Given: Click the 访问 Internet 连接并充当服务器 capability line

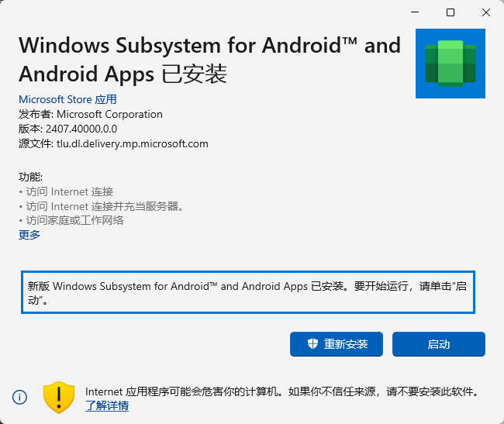Looking at the screenshot, I should [x=102, y=206].
